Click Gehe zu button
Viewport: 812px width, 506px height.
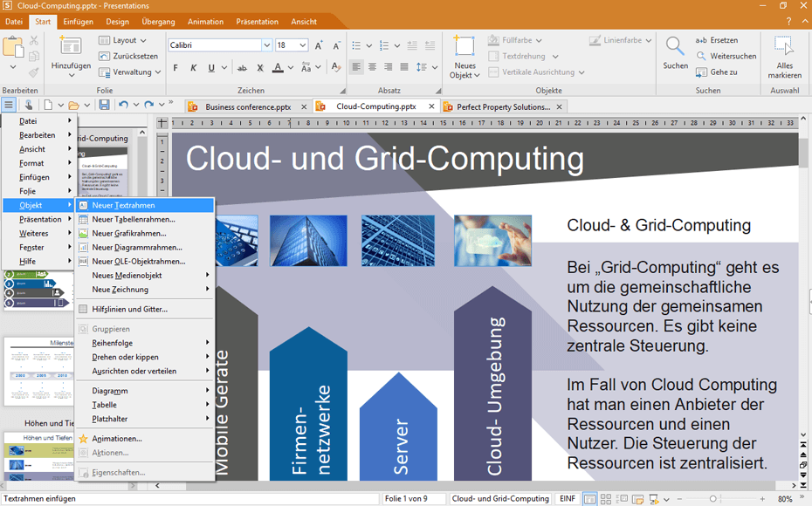pyautogui.click(x=717, y=72)
